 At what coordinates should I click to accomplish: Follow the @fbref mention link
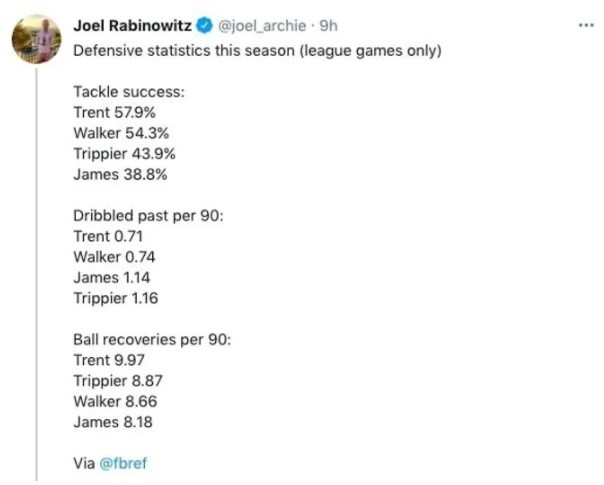123,464
